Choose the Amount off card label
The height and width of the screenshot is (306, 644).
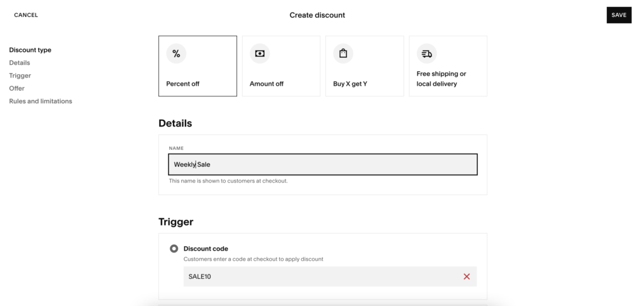[x=267, y=84]
